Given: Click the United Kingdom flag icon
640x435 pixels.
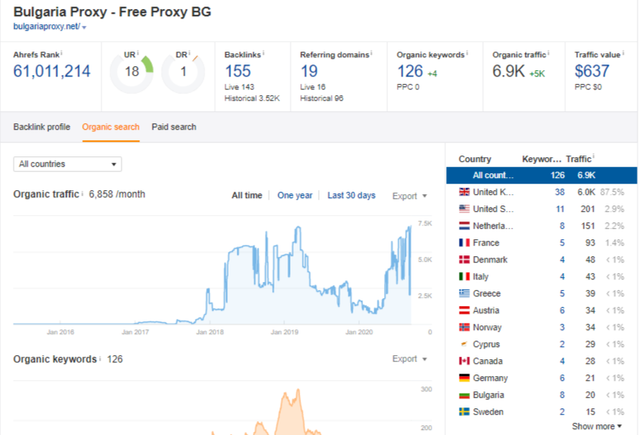Looking at the screenshot, I should coord(464,192).
